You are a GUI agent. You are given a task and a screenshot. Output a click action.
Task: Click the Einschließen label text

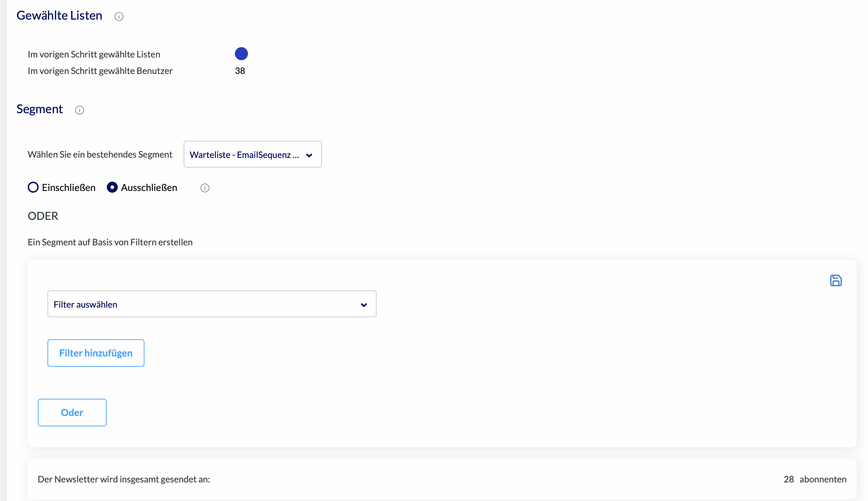[x=68, y=188]
